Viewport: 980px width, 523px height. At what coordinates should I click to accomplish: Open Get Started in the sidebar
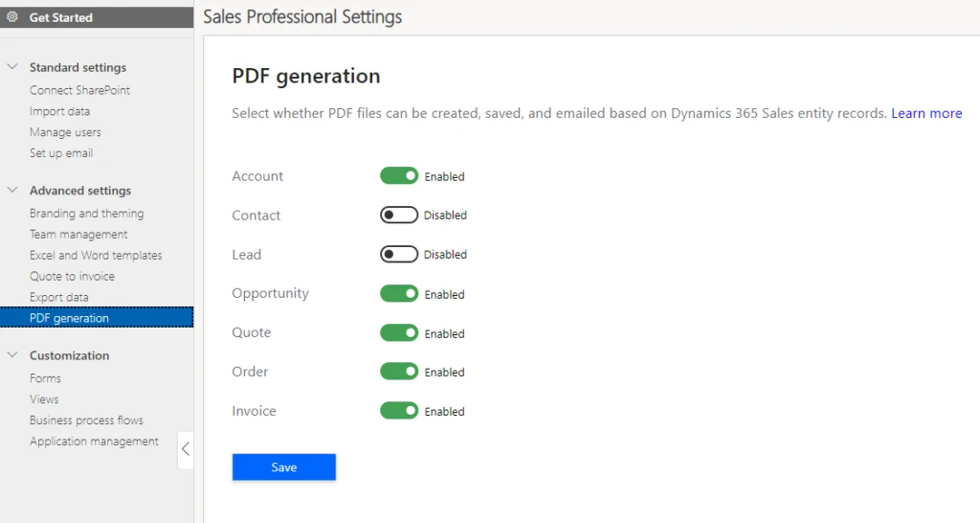pyautogui.click(x=97, y=17)
